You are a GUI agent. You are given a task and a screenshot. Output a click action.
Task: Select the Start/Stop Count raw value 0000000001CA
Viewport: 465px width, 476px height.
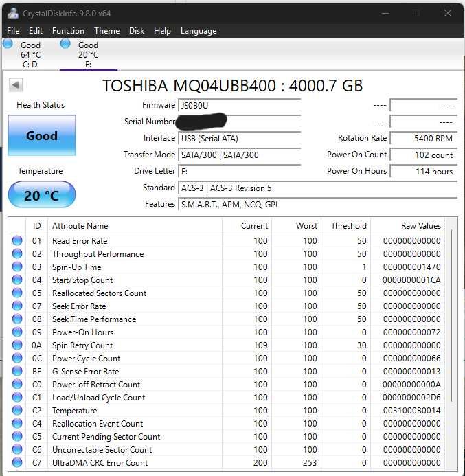[x=411, y=280]
